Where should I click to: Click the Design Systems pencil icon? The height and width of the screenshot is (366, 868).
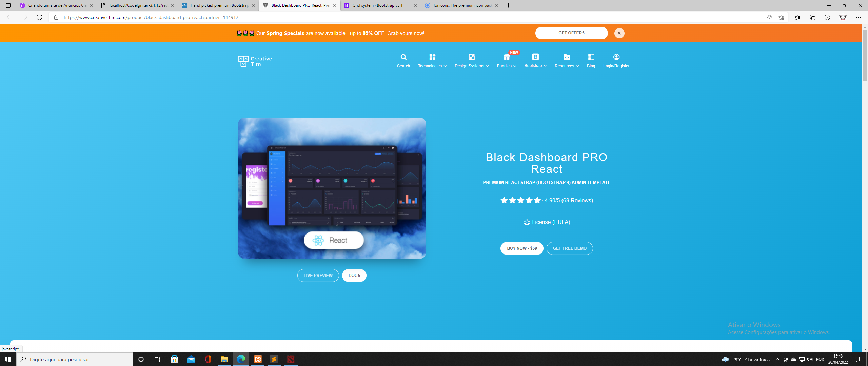tap(472, 57)
